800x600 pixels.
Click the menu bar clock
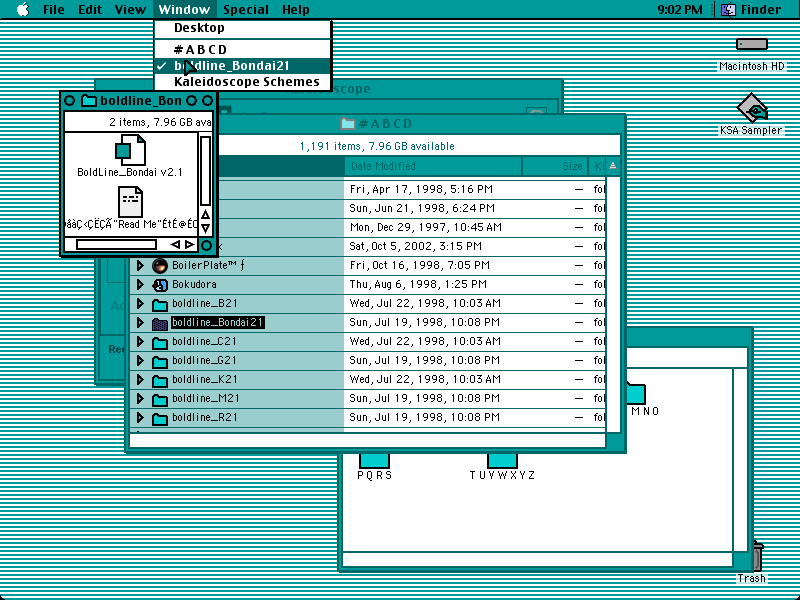pyautogui.click(x=680, y=9)
